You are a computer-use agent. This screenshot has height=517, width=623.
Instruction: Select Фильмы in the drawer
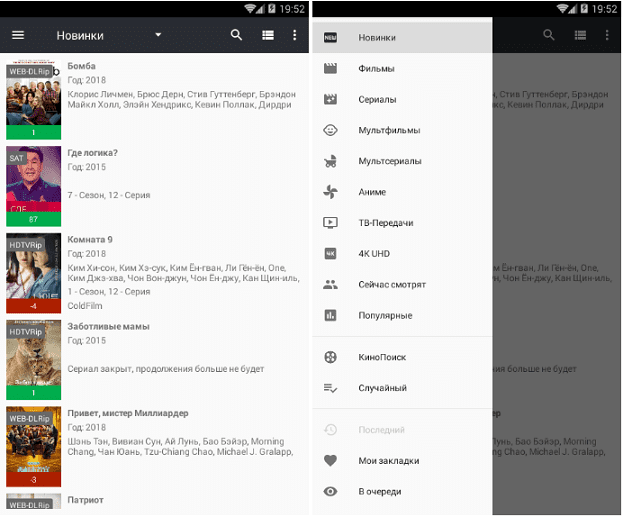click(x=376, y=69)
